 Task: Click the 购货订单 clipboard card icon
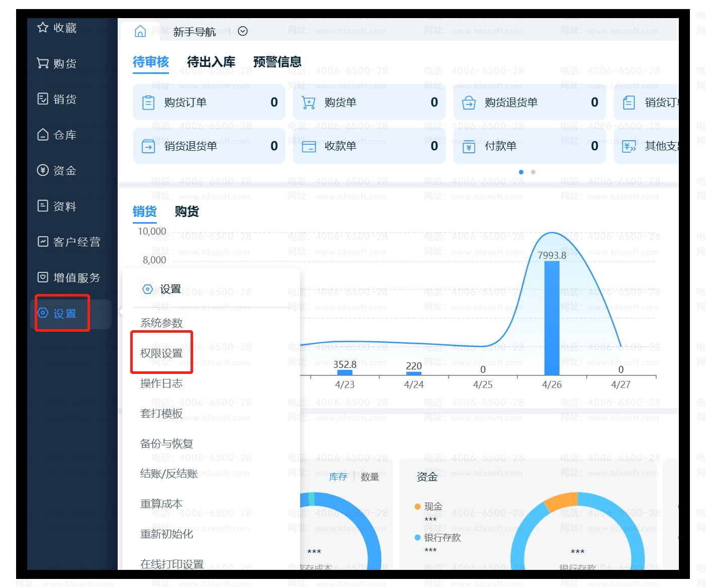click(x=148, y=103)
